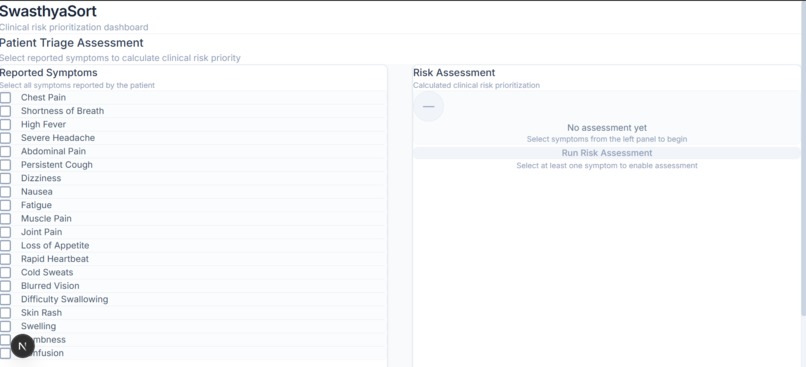806x367 pixels.
Task: Enable the Blurred Vision checkbox
Action: pyautogui.click(x=5, y=286)
